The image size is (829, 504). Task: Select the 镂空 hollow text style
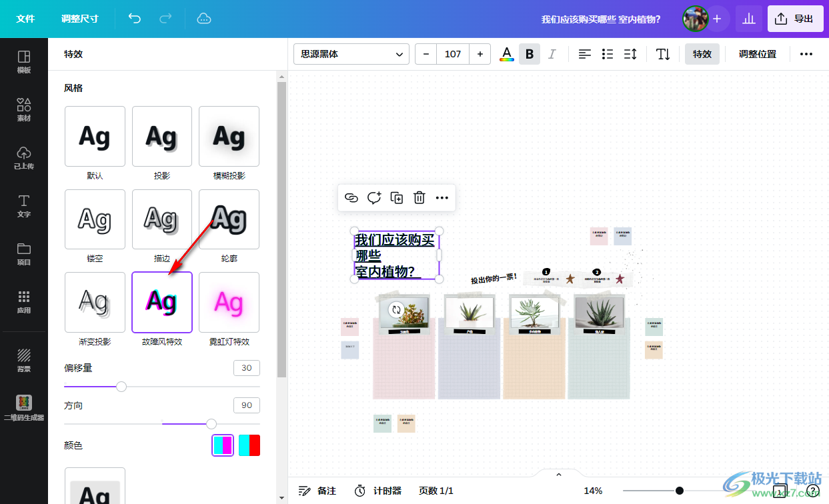click(x=95, y=219)
